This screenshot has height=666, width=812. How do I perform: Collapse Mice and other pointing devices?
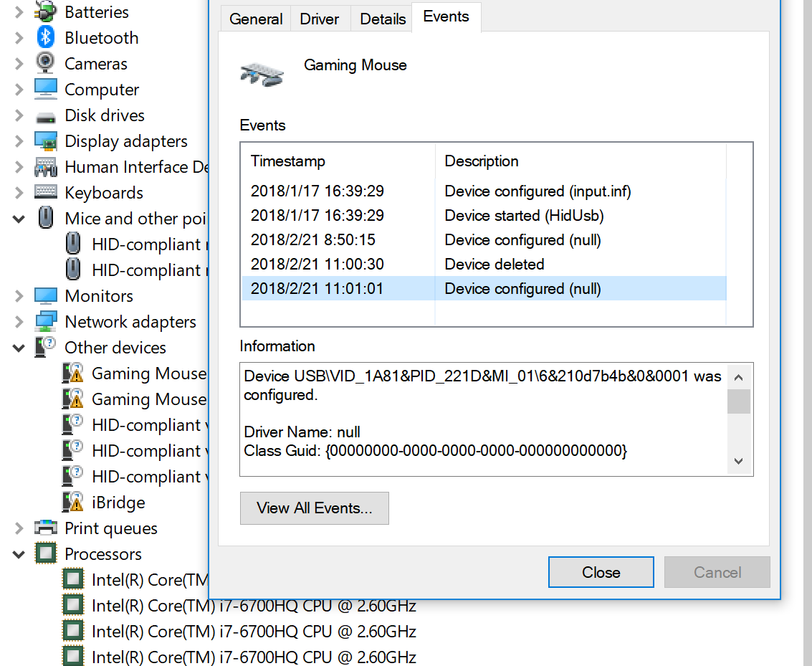tap(19, 219)
